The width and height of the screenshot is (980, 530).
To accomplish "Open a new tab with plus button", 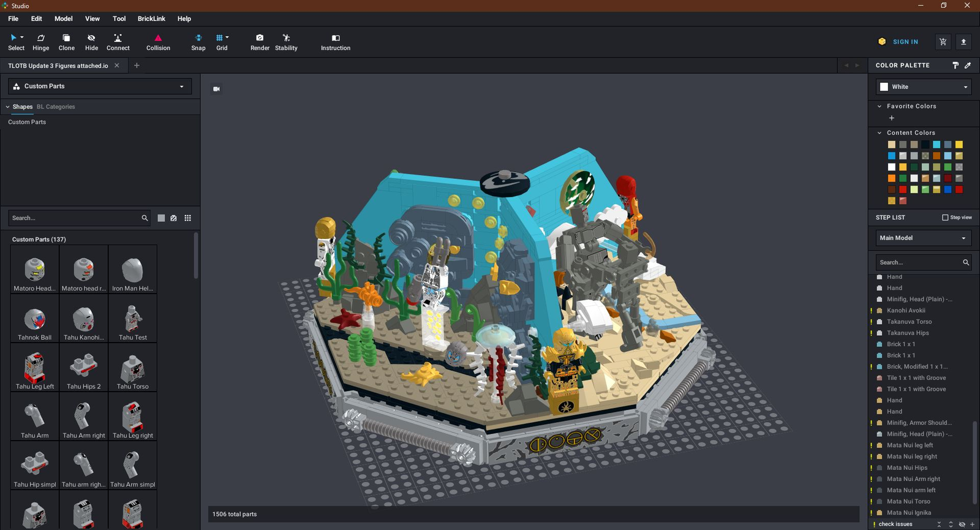I will pos(137,66).
